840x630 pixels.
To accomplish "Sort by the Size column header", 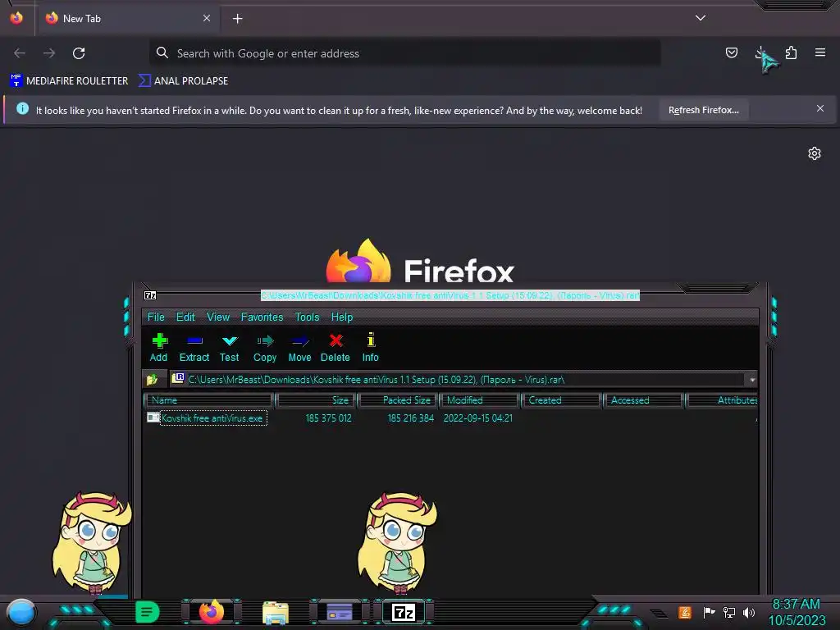I will pos(316,400).
